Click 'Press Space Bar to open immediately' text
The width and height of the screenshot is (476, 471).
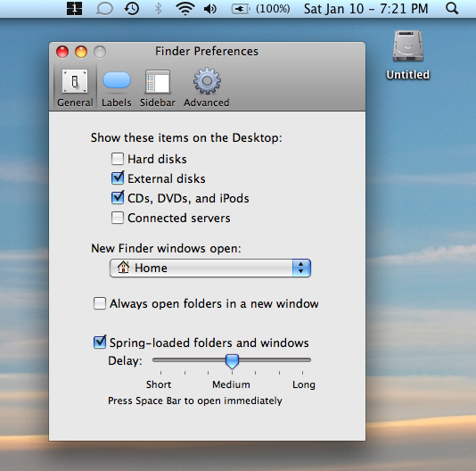coord(195,401)
